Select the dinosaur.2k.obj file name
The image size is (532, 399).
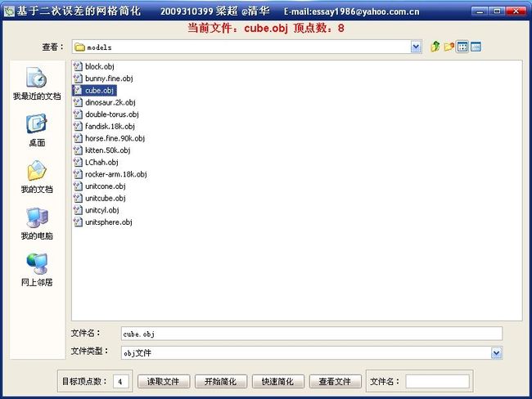point(110,102)
